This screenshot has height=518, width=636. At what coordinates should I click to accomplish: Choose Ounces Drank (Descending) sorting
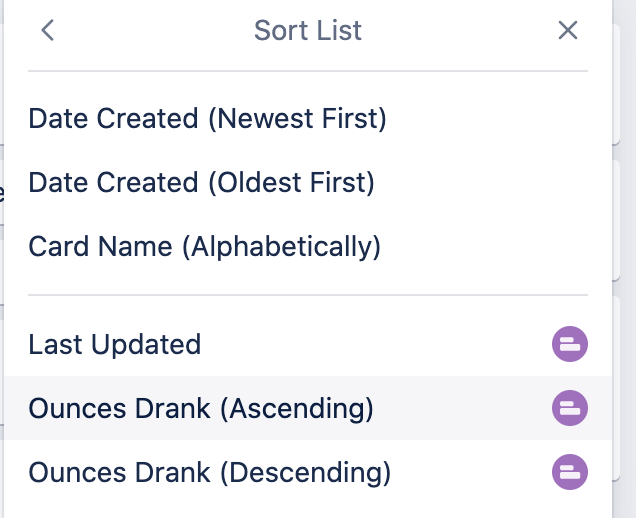click(209, 472)
